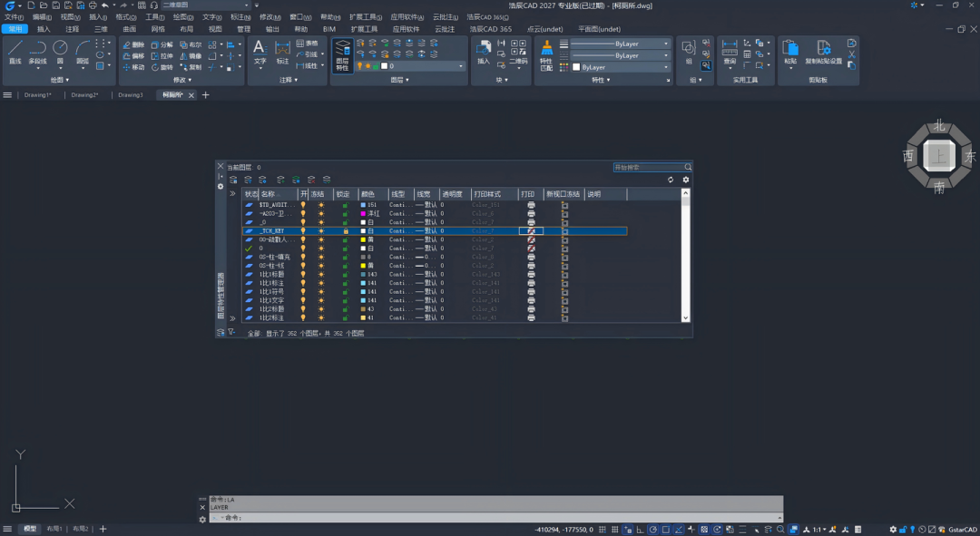This screenshot has height=536, width=980.
Task: Click the 线型 column header
Action: click(401, 194)
